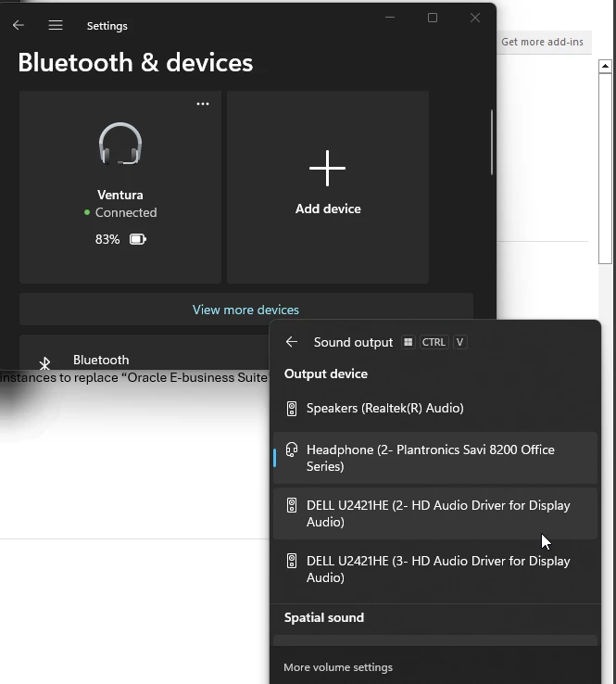Click the Sound output panel title
Image resolution: width=616 pixels, height=684 pixels.
point(353,342)
